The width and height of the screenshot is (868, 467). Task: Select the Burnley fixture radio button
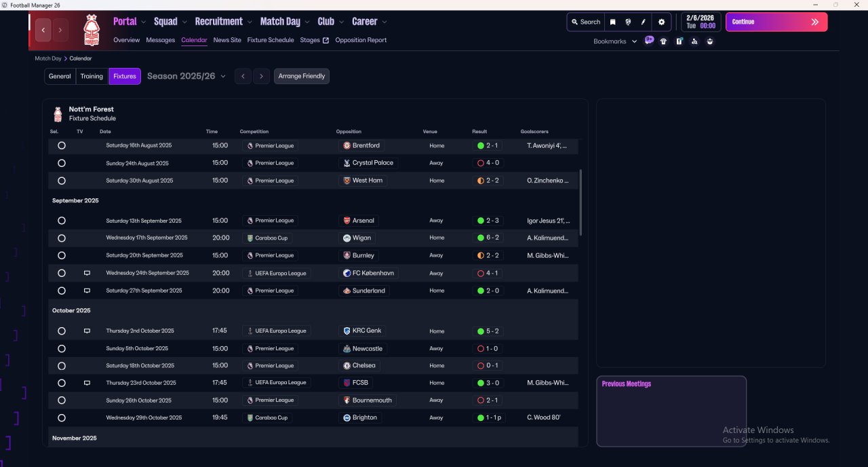[62, 256]
